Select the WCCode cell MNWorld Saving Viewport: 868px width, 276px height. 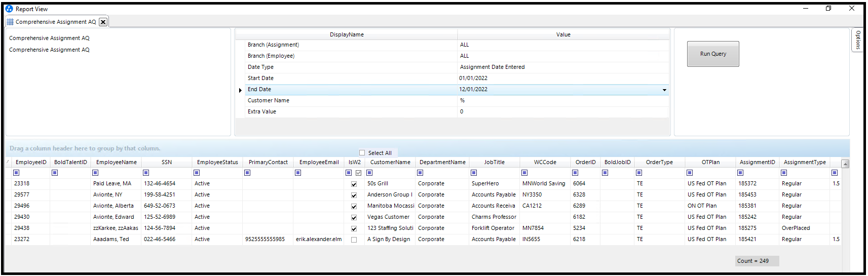(x=545, y=183)
